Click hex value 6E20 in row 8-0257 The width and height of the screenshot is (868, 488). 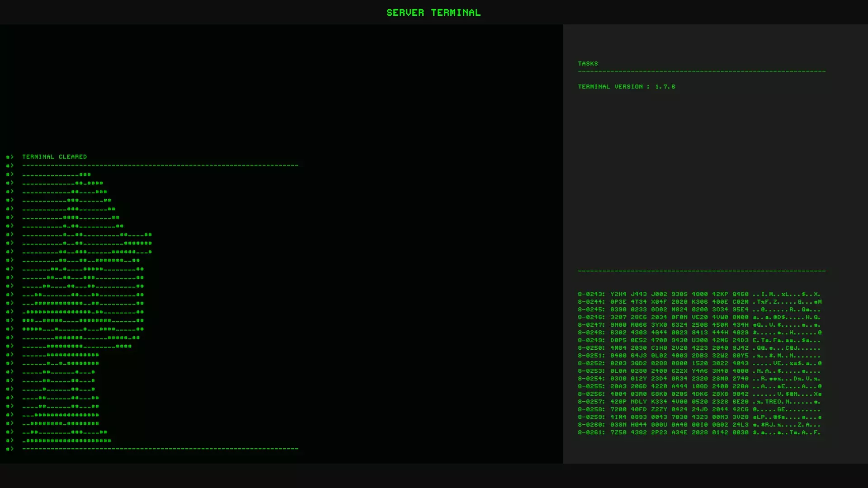click(x=740, y=402)
